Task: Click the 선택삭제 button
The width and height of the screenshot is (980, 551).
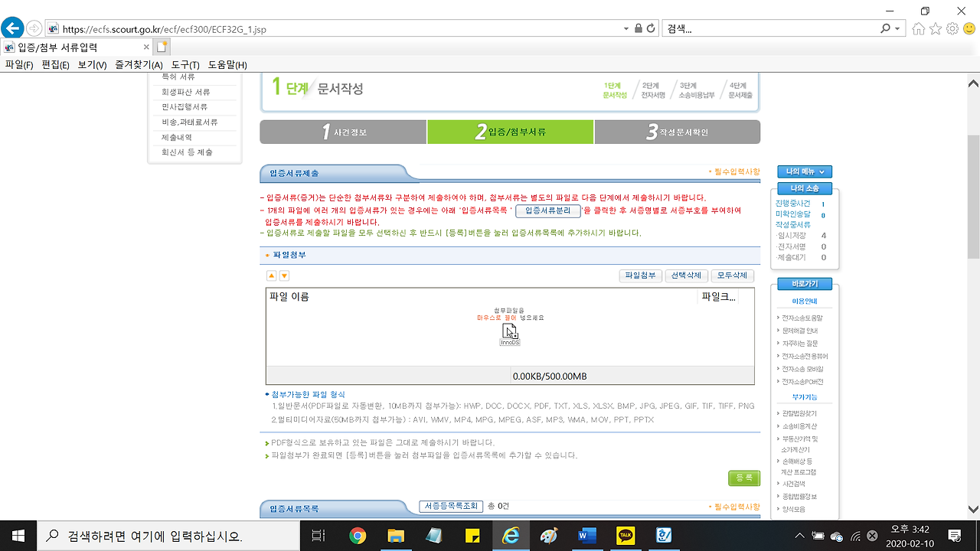Action: (685, 275)
